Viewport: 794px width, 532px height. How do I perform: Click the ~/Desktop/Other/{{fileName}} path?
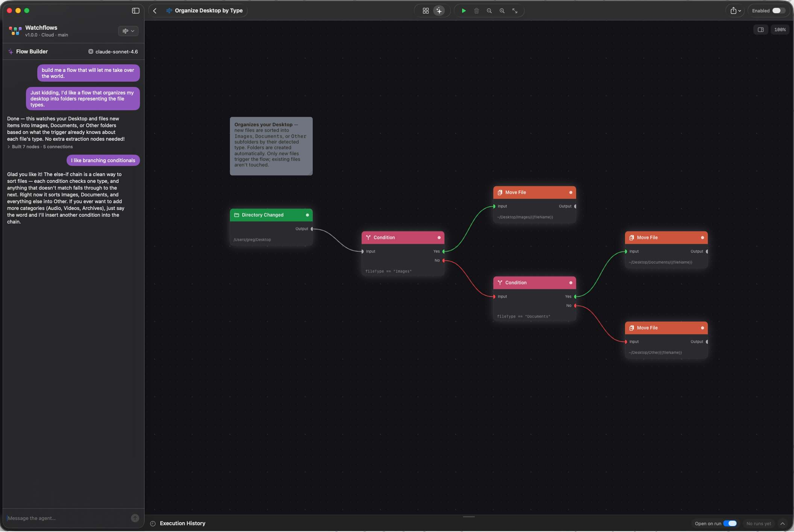click(655, 353)
